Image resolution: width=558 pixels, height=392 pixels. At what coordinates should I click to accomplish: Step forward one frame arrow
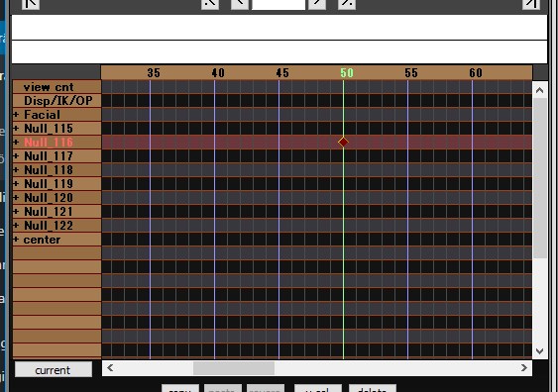point(317,4)
